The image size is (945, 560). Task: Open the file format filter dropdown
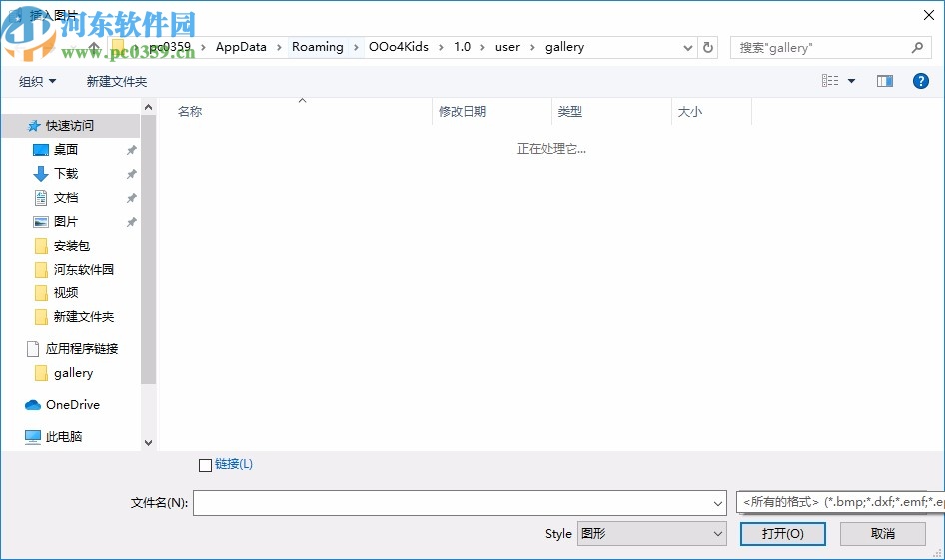pyautogui.click(x=840, y=502)
